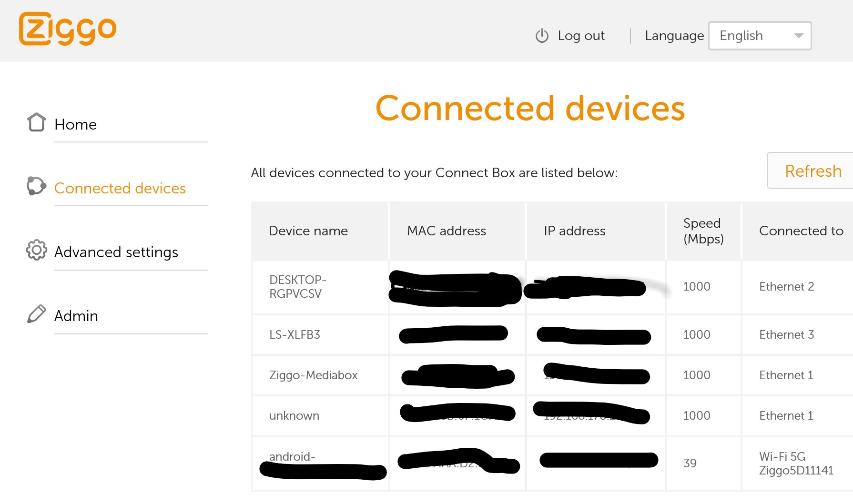Click the Ziggo-Mediabox device entry
The image size is (853, 504).
(x=313, y=375)
